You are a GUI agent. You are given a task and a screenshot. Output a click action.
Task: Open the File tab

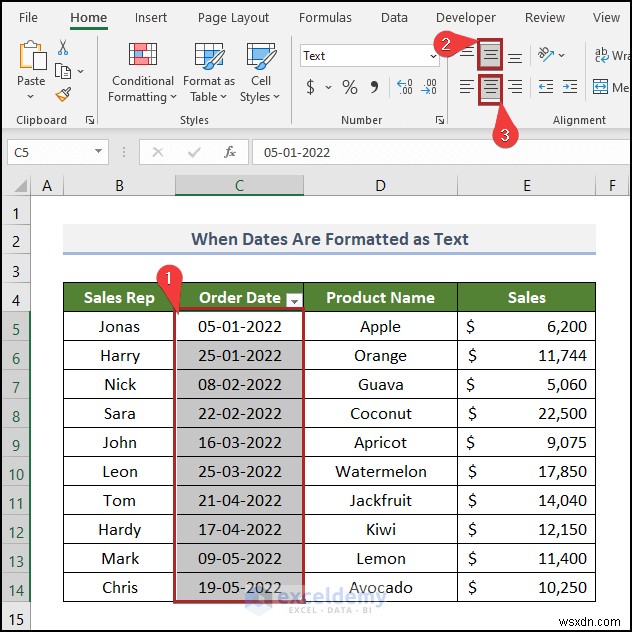coord(28,18)
